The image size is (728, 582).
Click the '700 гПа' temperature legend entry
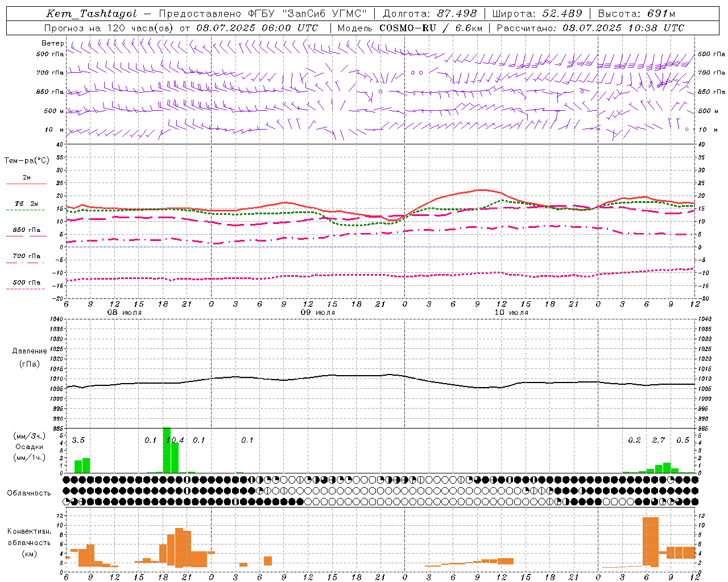(x=27, y=256)
